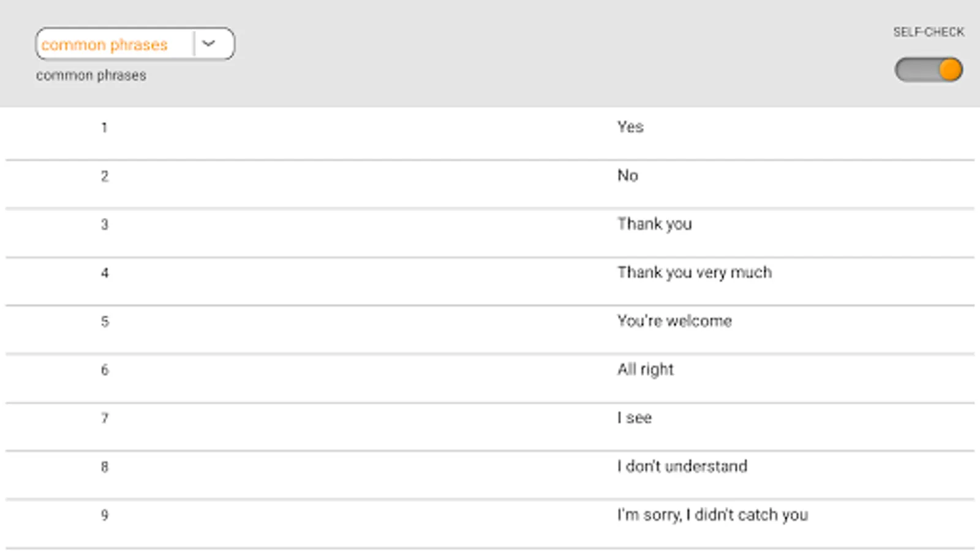Choose 'Thank you very much' phrase
The height and width of the screenshot is (551, 980).
(694, 272)
